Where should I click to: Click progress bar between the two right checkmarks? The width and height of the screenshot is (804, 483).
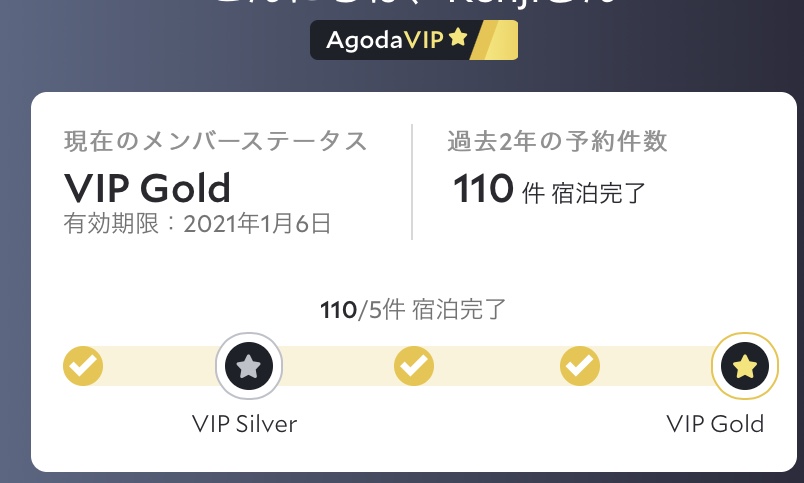coord(497,367)
